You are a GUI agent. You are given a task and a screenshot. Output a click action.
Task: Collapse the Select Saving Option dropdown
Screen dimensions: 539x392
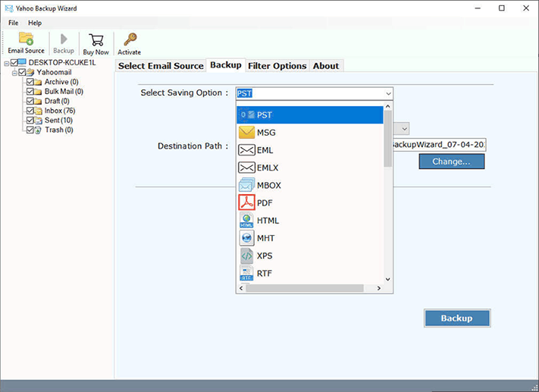click(388, 93)
